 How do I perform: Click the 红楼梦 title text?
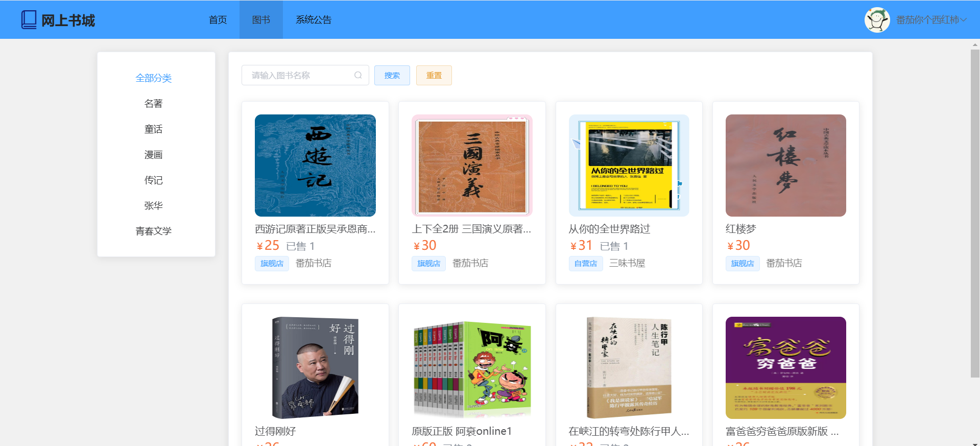tap(740, 229)
